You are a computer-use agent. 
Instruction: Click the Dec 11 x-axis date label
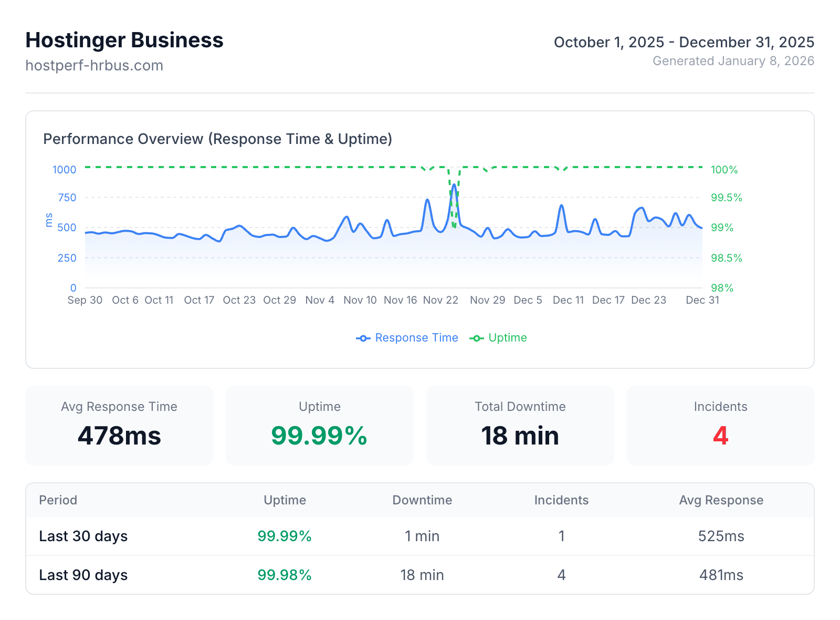568,300
